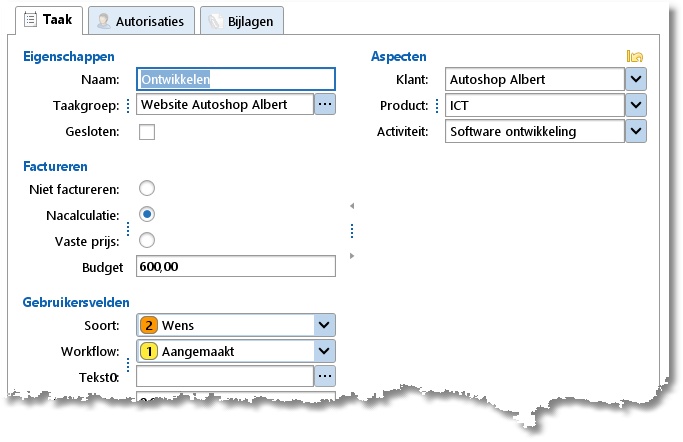Click the Aspecten settings icon
This screenshot has width=683, height=442.
634,57
